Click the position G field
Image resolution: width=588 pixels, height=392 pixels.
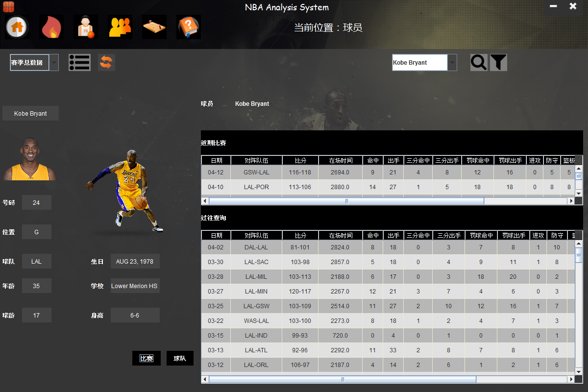point(36,232)
